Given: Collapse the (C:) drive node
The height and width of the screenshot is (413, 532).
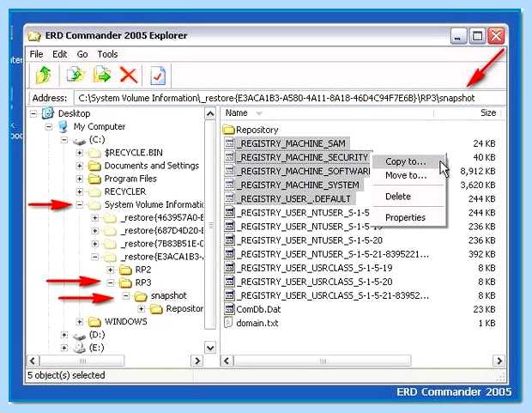Looking at the screenshot, I should [x=64, y=140].
